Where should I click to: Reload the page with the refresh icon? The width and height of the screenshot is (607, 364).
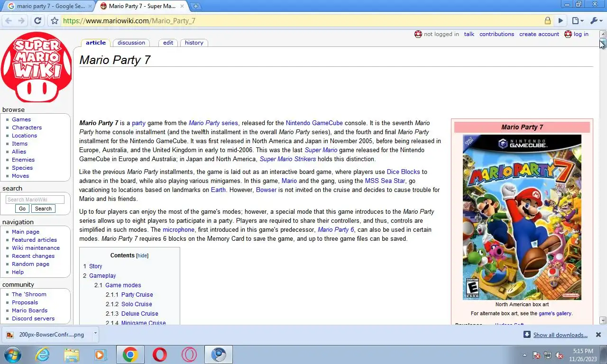pyautogui.click(x=37, y=21)
